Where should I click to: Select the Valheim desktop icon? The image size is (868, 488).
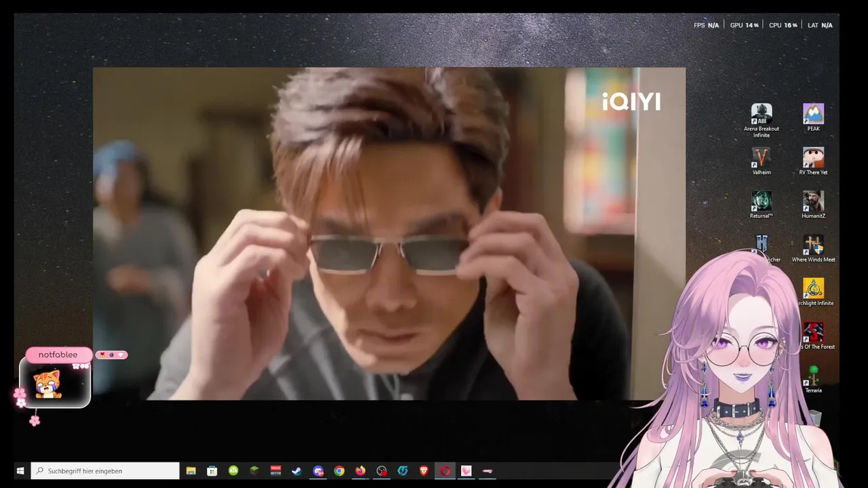click(761, 161)
